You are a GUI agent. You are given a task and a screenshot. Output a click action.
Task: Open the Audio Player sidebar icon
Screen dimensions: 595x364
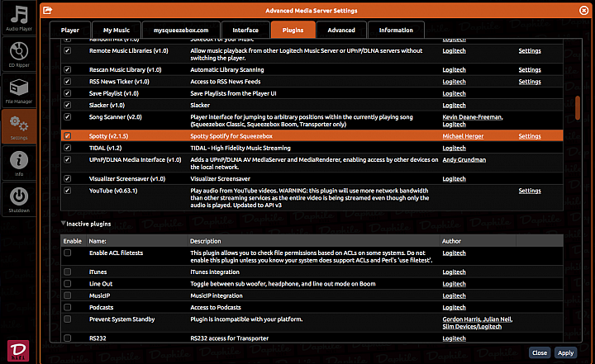click(x=19, y=18)
